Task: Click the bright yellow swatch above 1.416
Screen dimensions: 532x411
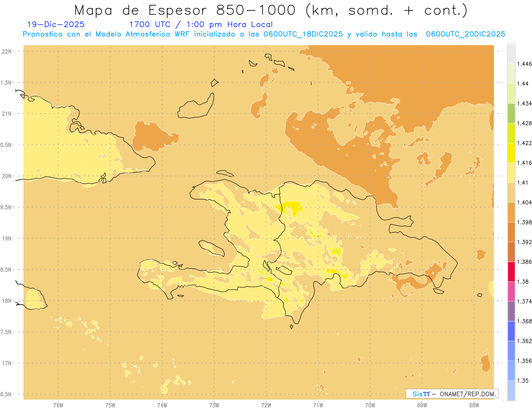Action: click(511, 153)
